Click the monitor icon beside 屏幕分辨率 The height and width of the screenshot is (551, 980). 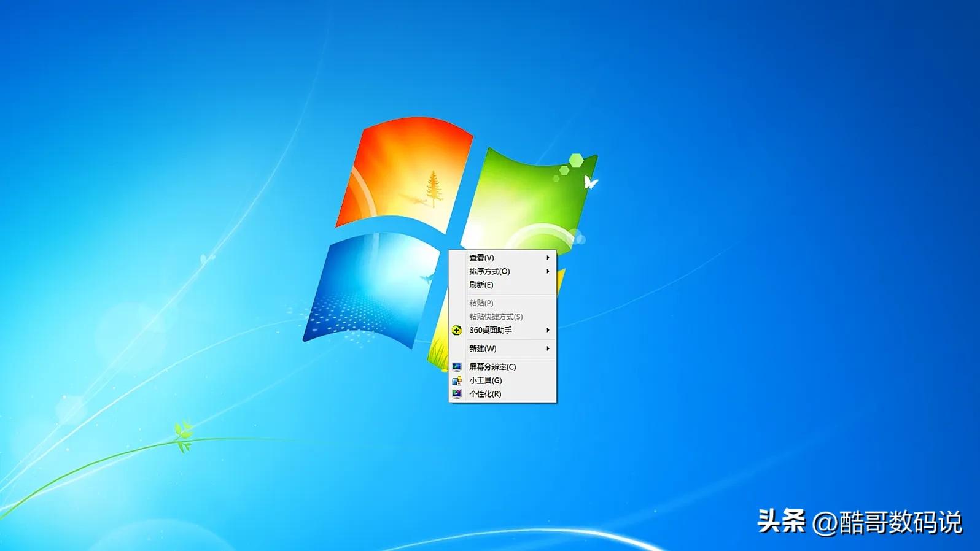coord(457,367)
